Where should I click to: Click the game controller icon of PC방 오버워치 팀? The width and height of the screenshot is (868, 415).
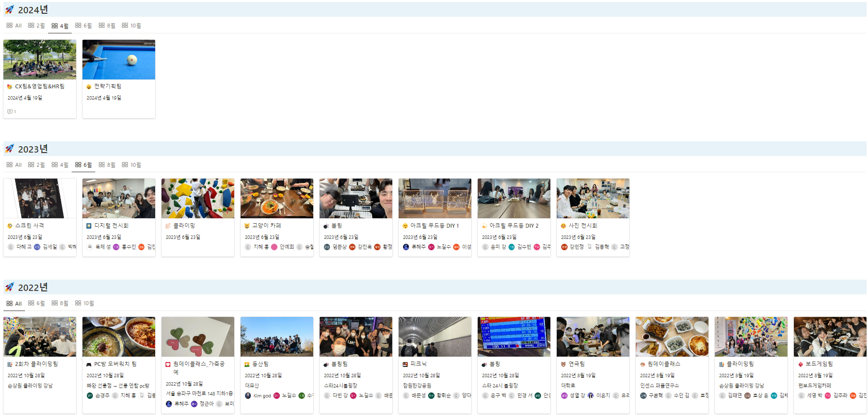[89, 364]
